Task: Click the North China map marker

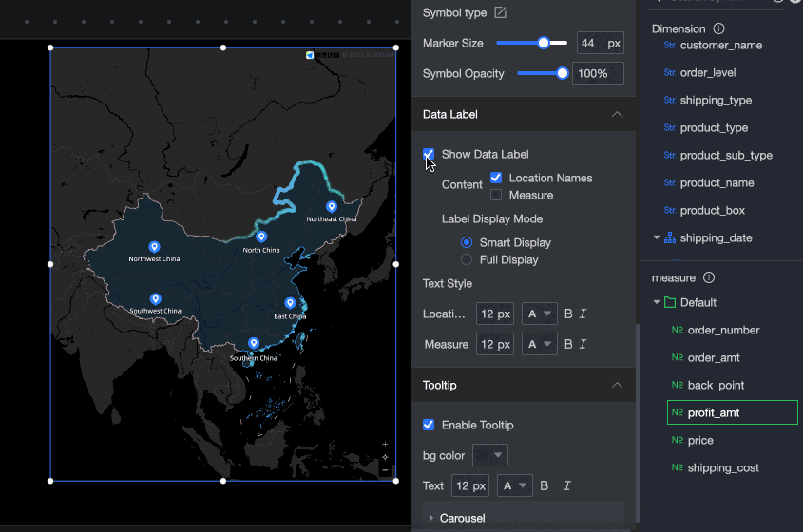Action: [x=261, y=237]
